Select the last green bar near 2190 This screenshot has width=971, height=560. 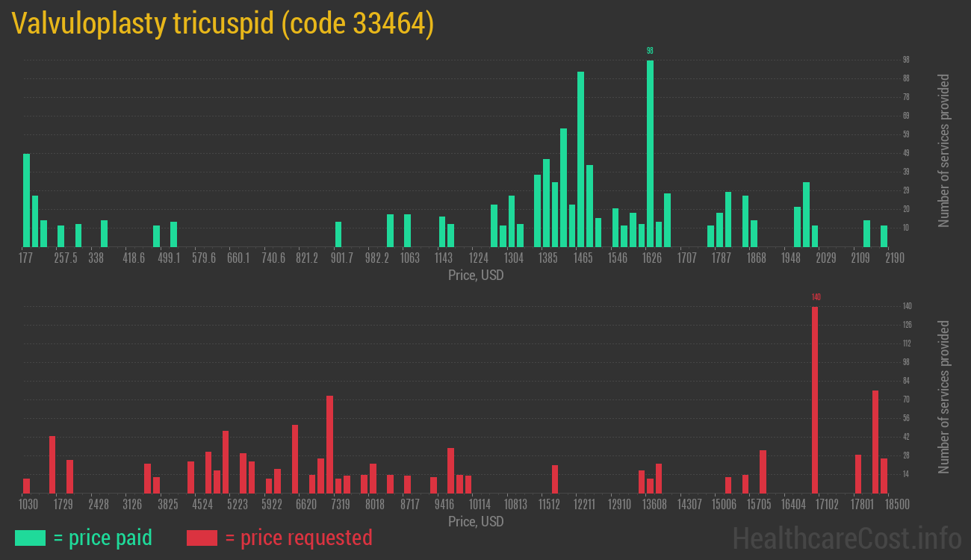pyautogui.click(x=884, y=236)
